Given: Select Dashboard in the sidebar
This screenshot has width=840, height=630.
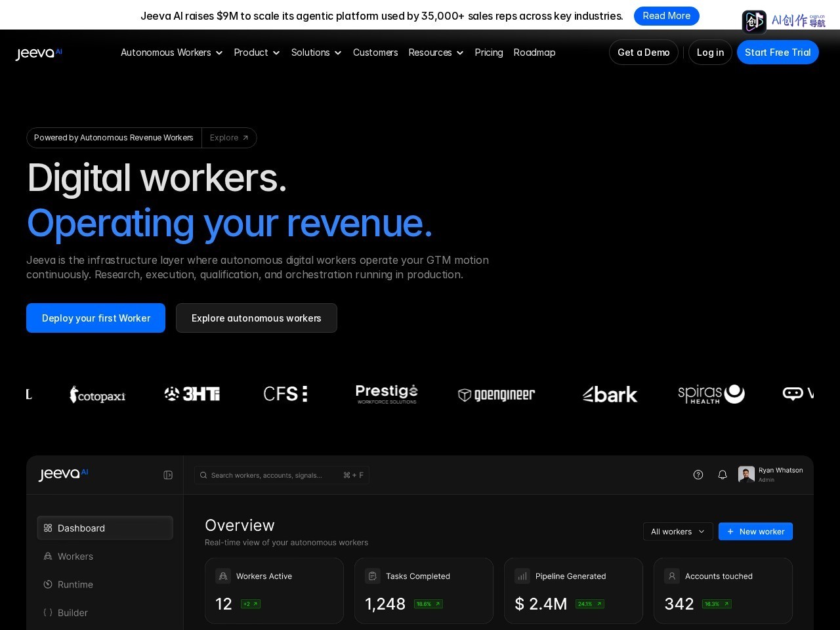Looking at the screenshot, I should 105,528.
